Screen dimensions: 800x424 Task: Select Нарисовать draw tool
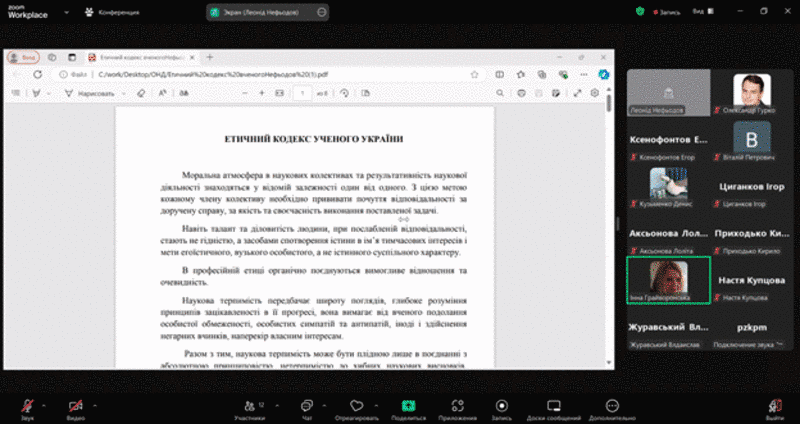coord(89,93)
